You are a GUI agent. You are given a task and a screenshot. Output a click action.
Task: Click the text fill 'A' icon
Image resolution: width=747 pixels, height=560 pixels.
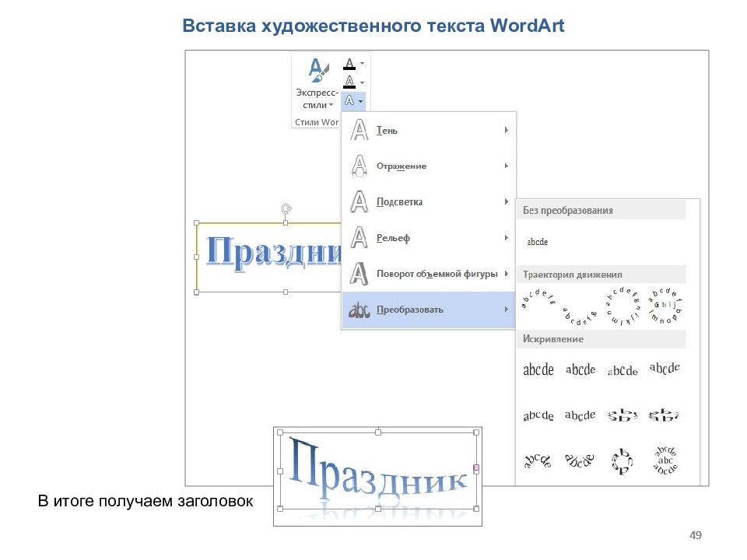tap(349, 63)
